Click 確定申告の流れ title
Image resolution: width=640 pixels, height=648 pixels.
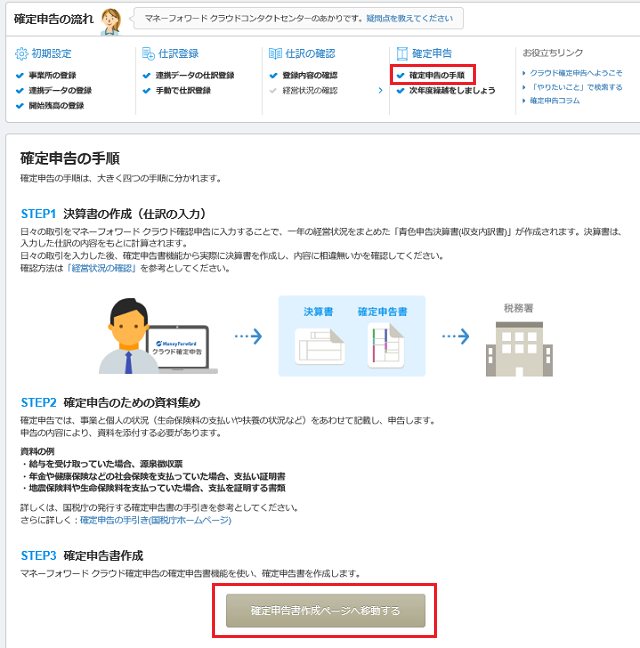[54, 19]
